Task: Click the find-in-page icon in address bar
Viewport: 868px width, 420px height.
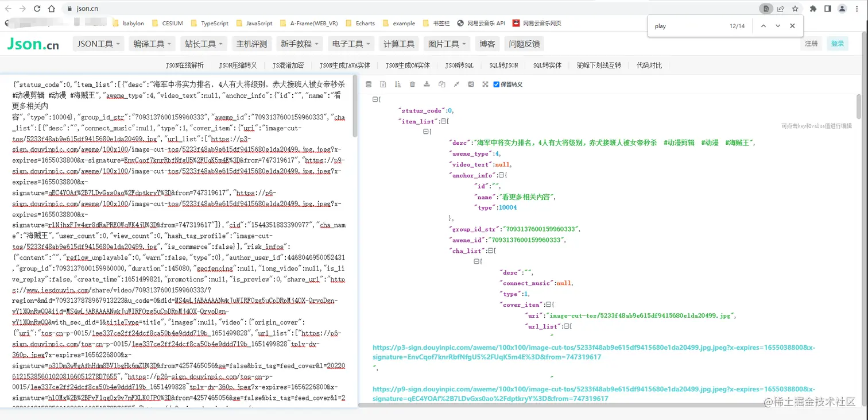Action: [x=766, y=9]
